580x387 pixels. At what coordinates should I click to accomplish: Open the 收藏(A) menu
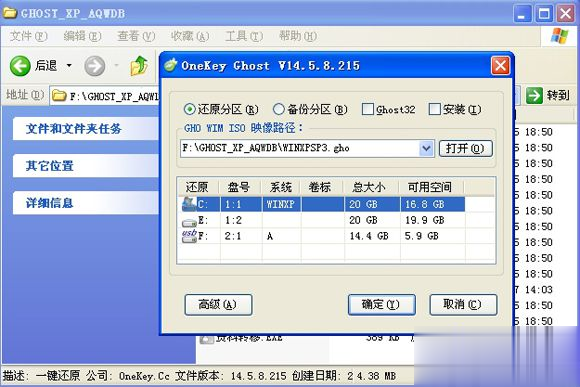[x=190, y=36]
